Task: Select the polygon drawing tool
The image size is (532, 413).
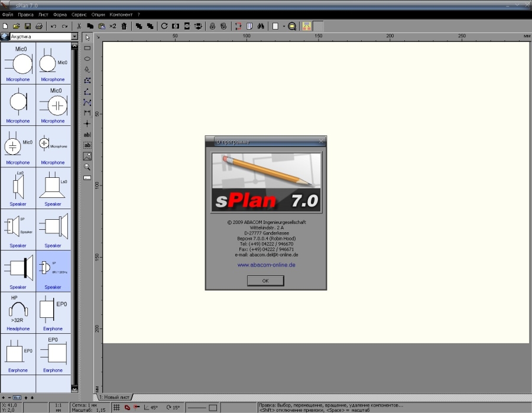Action: pos(87,80)
